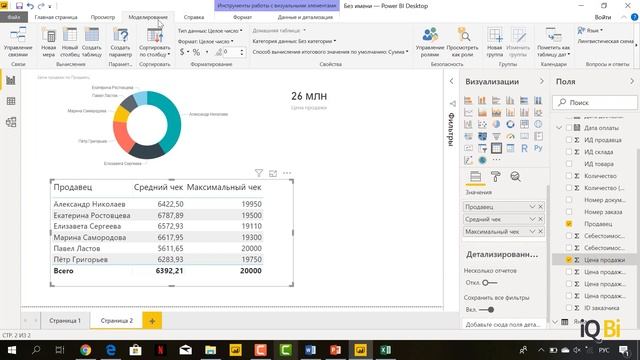Toggle Несколько отчетов switch on
The width and height of the screenshot is (640, 360).
[x=489, y=282]
